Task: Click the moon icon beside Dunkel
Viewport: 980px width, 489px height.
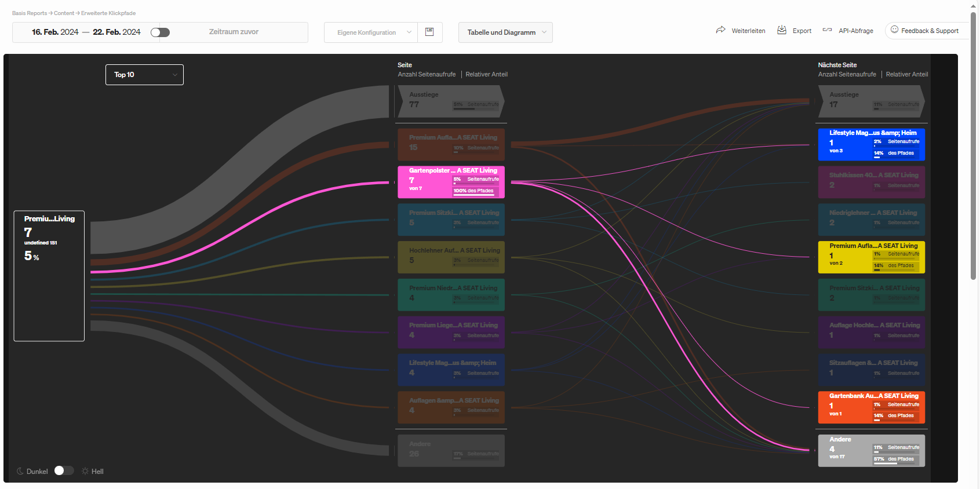Action: click(20, 471)
